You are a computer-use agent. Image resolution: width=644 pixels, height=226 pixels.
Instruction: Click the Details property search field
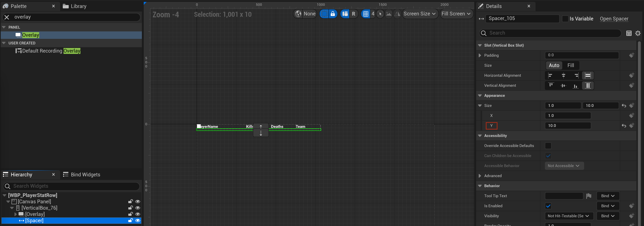coord(550,33)
